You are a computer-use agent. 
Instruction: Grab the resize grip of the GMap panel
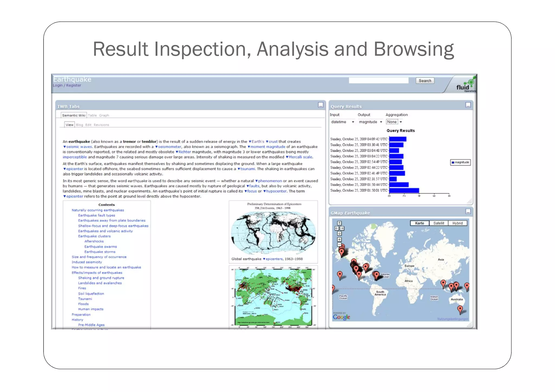click(470, 324)
